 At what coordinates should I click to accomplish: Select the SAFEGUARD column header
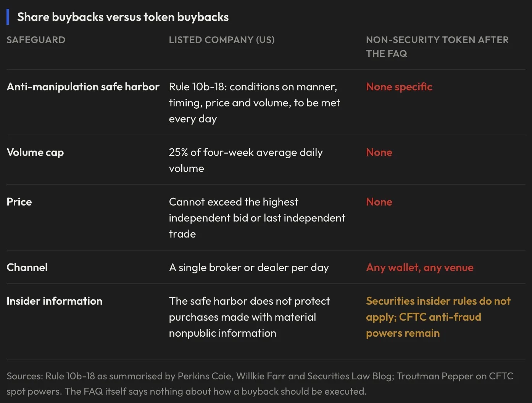pos(36,40)
